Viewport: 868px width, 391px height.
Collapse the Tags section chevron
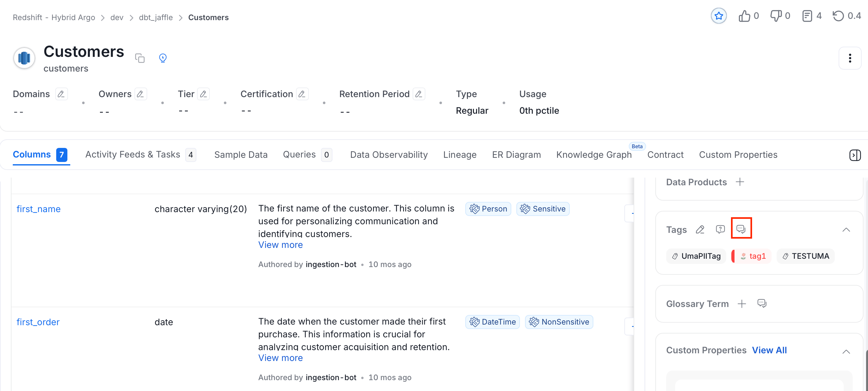(846, 230)
